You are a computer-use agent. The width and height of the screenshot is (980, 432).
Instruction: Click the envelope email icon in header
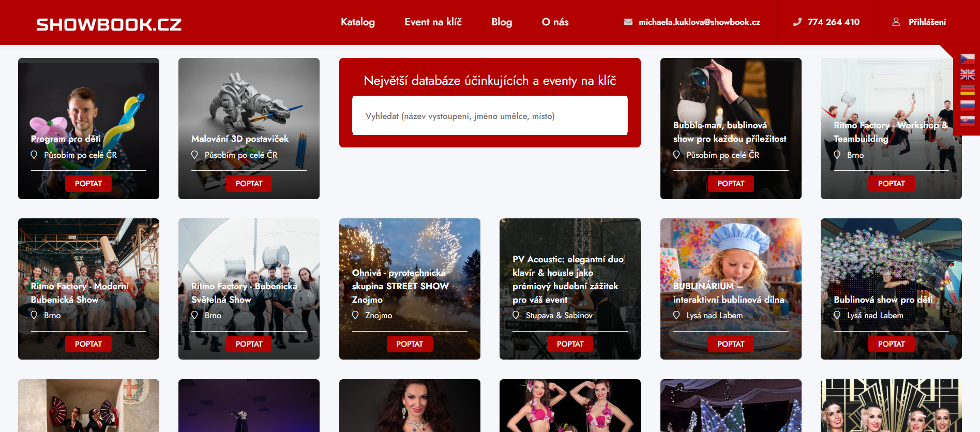628,22
